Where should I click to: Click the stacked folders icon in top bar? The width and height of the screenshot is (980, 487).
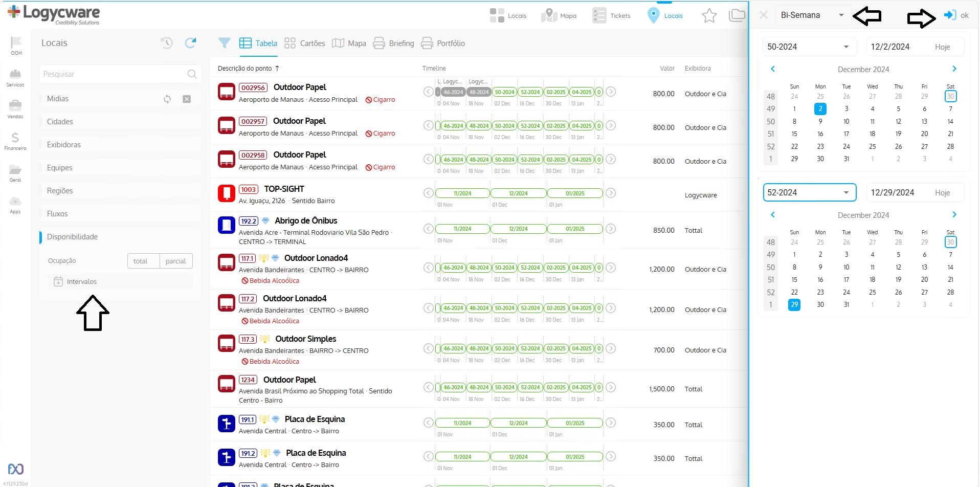click(x=737, y=16)
